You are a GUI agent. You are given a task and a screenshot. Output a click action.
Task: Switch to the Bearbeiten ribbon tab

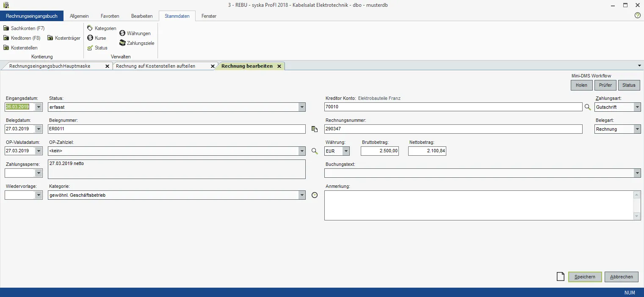coord(142,16)
